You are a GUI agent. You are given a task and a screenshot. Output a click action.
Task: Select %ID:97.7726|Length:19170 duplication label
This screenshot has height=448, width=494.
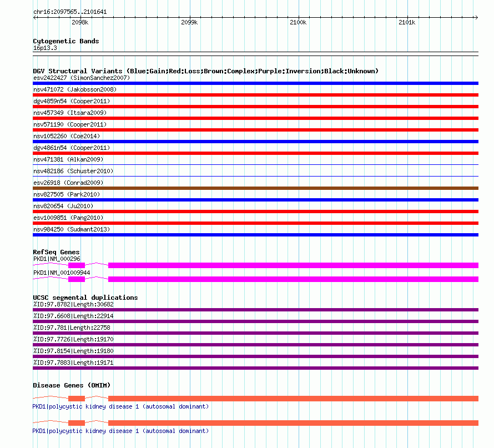(x=73, y=339)
